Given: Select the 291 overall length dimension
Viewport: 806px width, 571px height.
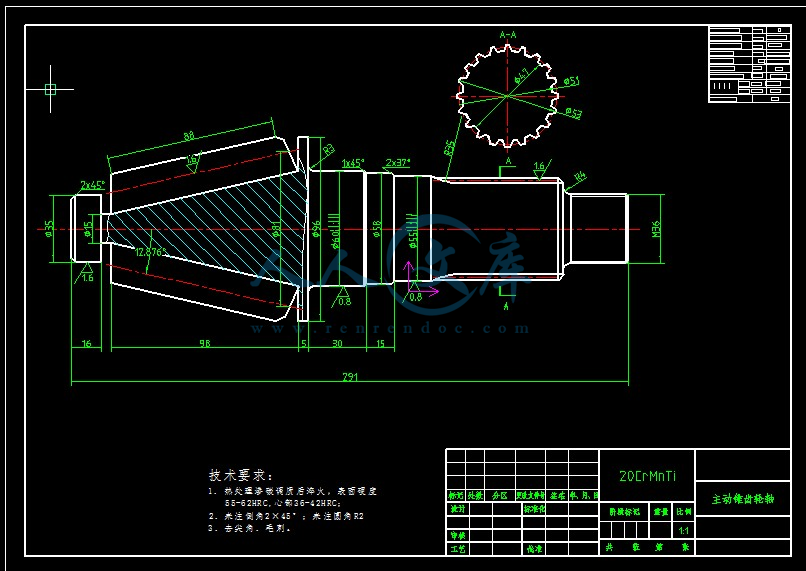Looking at the screenshot, I should (350, 377).
